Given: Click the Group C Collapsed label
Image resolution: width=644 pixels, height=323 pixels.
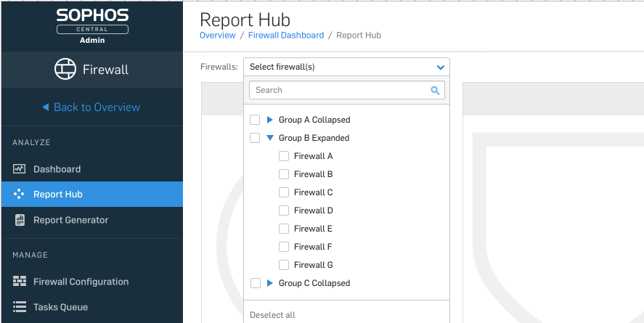Looking at the screenshot, I should point(314,283).
